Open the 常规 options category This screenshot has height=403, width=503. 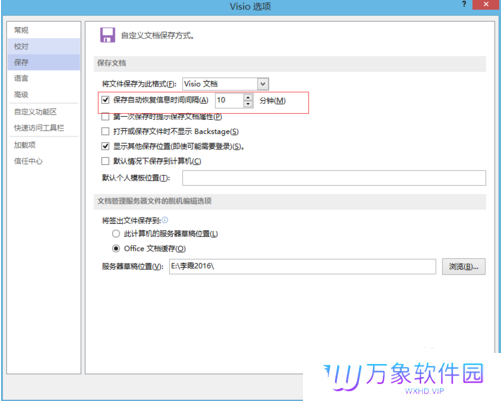[43, 30]
